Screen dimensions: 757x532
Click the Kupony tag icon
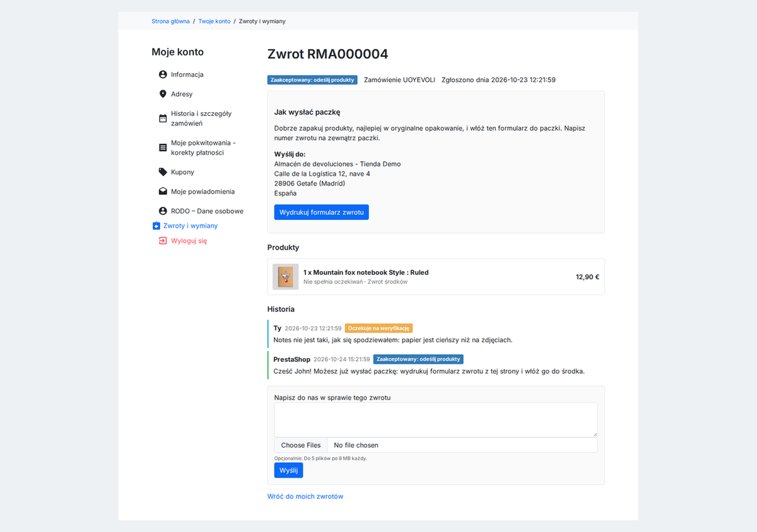click(163, 172)
